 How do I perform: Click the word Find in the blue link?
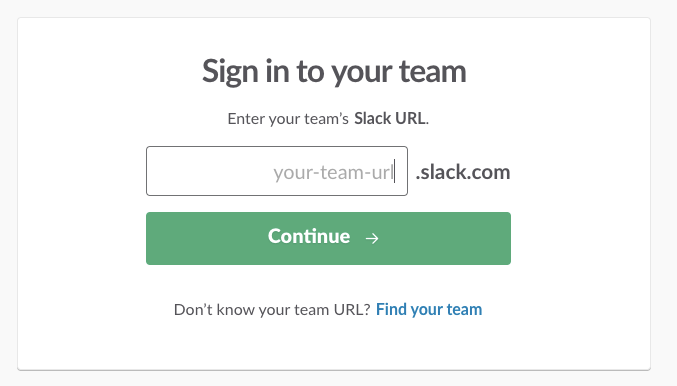pos(391,309)
